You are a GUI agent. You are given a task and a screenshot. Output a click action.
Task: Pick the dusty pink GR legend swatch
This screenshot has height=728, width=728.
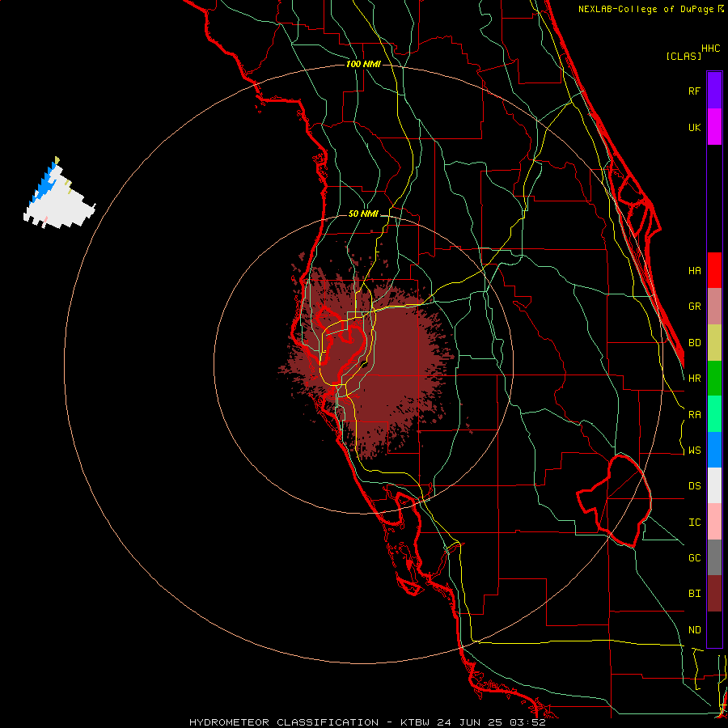coord(714,307)
